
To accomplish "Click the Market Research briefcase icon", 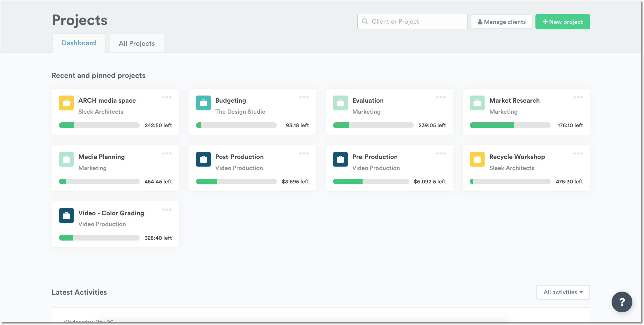I will [477, 103].
